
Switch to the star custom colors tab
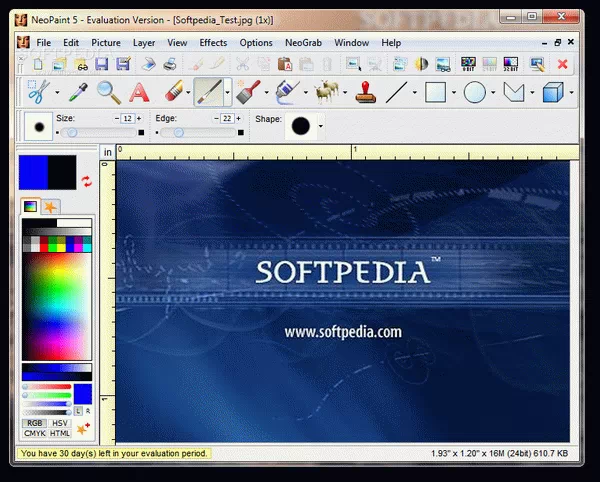50,207
